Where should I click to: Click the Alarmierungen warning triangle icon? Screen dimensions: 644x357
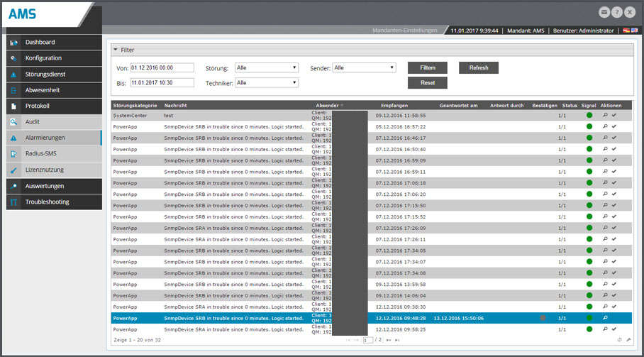14,138
